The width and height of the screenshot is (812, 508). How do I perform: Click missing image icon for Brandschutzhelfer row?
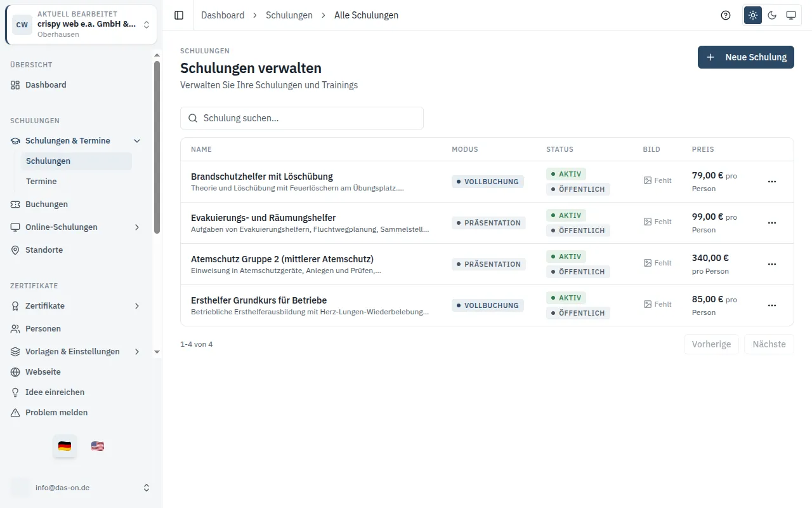(x=648, y=180)
